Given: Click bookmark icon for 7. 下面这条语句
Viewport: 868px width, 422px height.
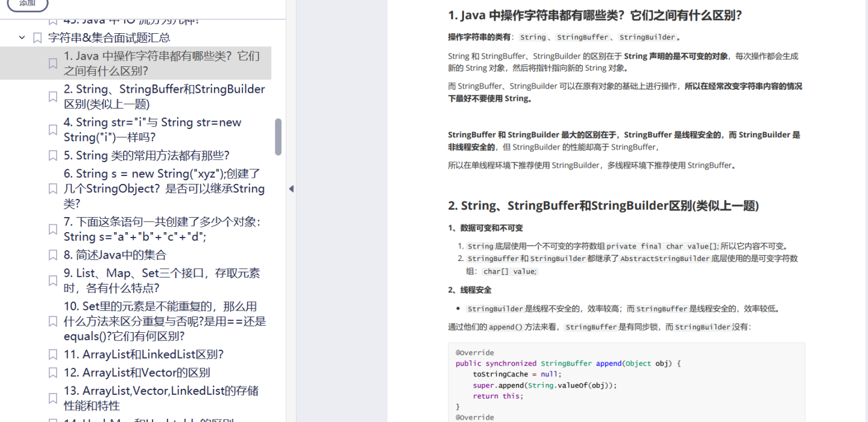Looking at the screenshot, I should pos(52,229).
